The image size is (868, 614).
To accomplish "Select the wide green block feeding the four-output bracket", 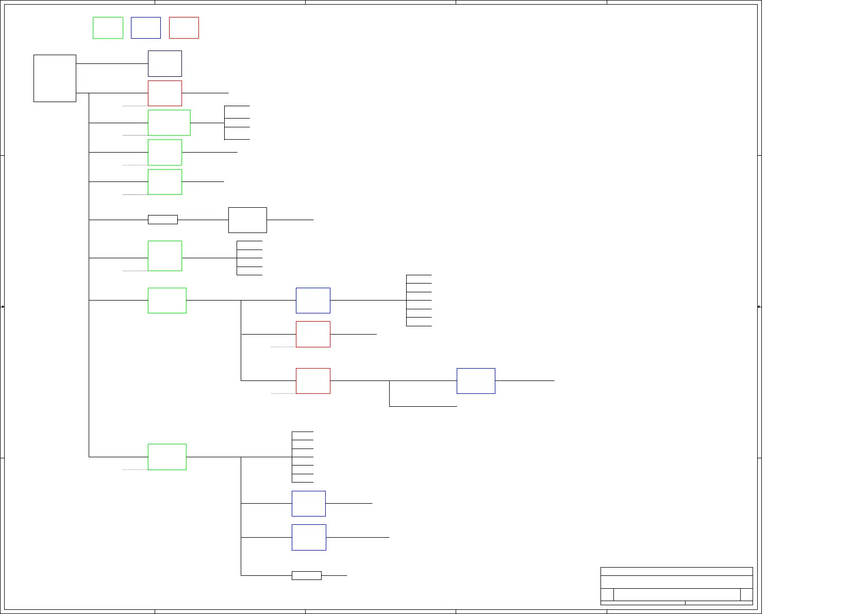I will pyautogui.click(x=169, y=123).
